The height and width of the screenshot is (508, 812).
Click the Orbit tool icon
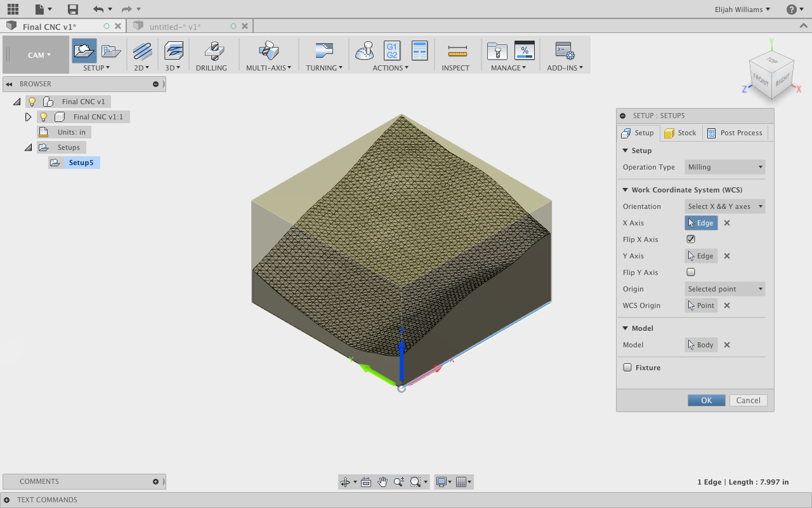point(343,481)
